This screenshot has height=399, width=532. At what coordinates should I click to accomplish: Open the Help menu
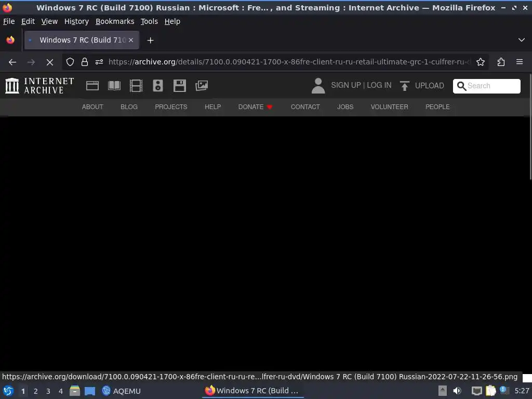(x=172, y=21)
